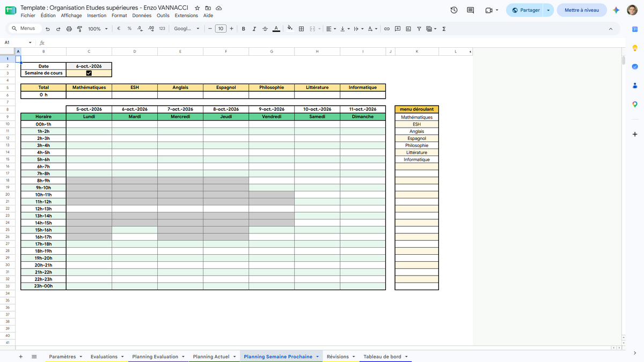The height and width of the screenshot is (362, 644).
Task: Open Google Keep side panel
Action: pos(635,48)
